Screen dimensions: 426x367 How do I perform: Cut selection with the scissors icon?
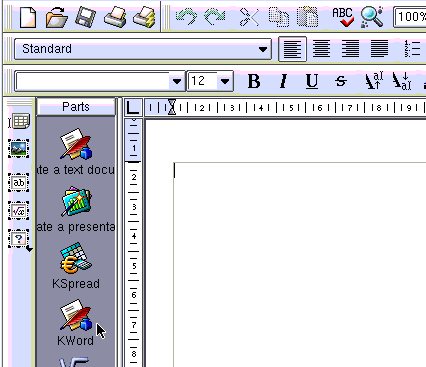(249, 17)
